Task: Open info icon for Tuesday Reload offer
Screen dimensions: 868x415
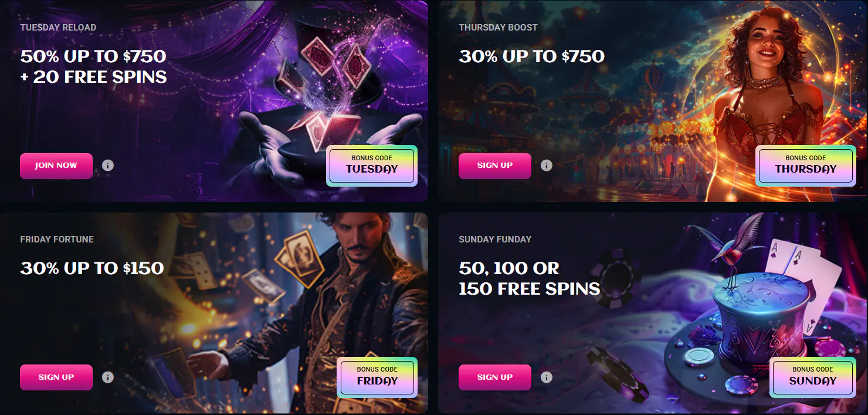Action: (x=108, y=166)
